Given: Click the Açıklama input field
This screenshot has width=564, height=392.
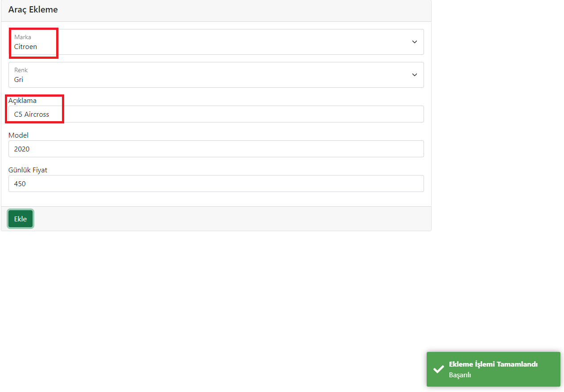Looking at the screenshot, I should tap(216, 114).
